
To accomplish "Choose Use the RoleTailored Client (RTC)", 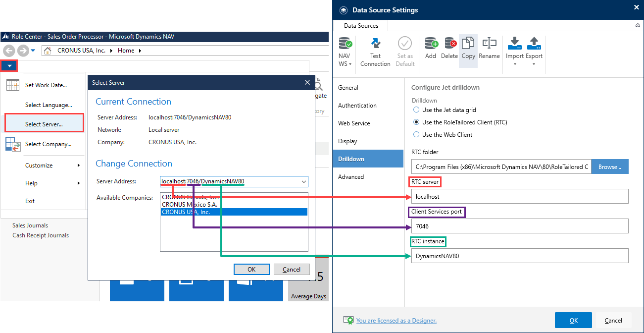I will pos(416,122).
